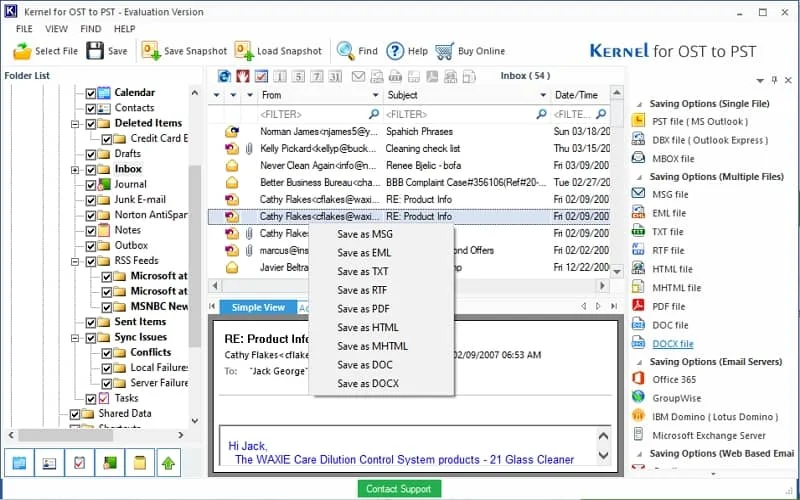Uncheck the Contacts folder checkbox
This screenshot has width=800, height=500.
(90, 109)
